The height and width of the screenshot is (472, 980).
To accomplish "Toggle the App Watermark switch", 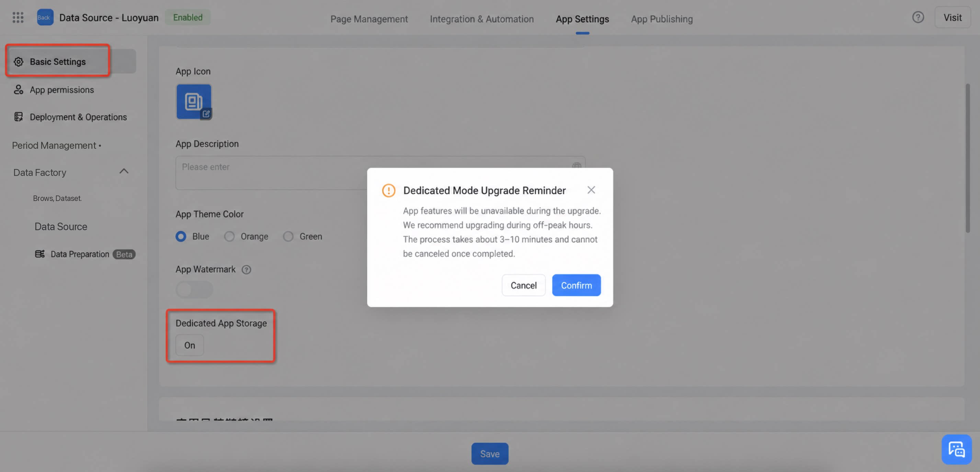I will (194, 290).
